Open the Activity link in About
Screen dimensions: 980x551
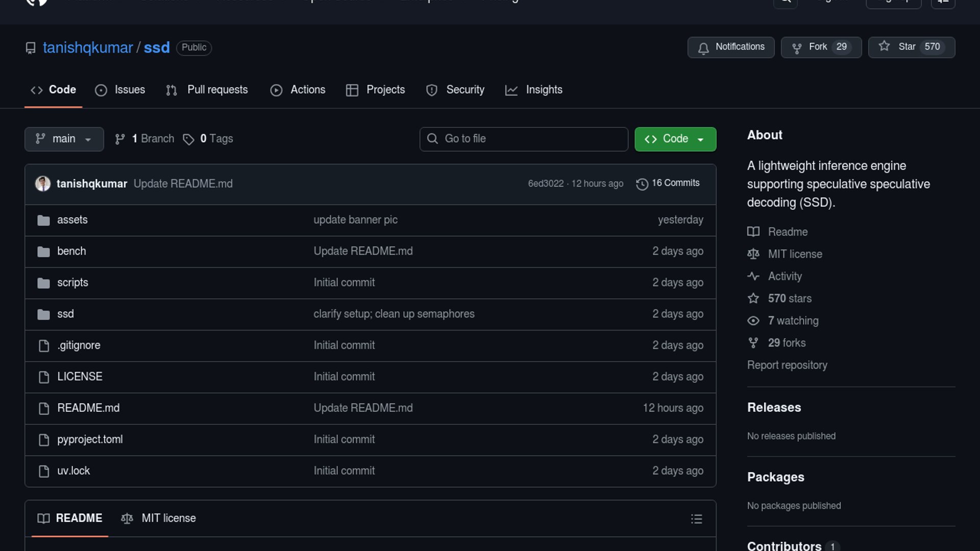[x=785, y=277]
